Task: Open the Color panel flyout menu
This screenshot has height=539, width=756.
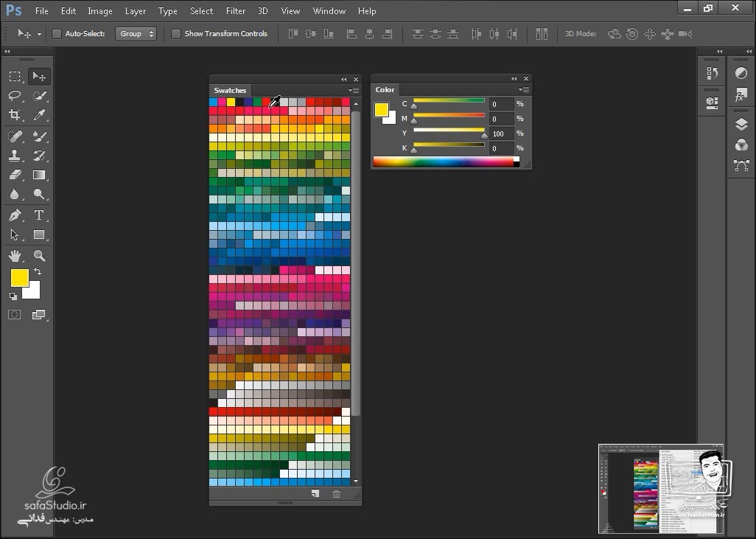Action: pos(524,90)
